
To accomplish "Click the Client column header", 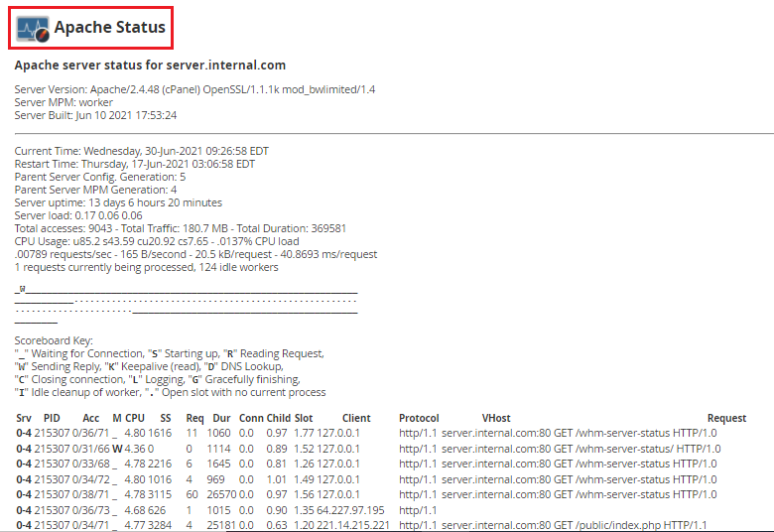I will 356,418.
